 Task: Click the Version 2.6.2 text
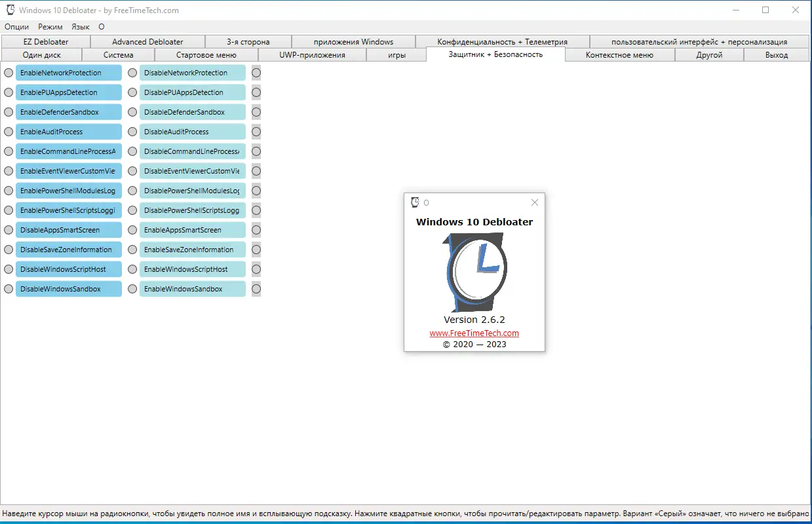474,320
